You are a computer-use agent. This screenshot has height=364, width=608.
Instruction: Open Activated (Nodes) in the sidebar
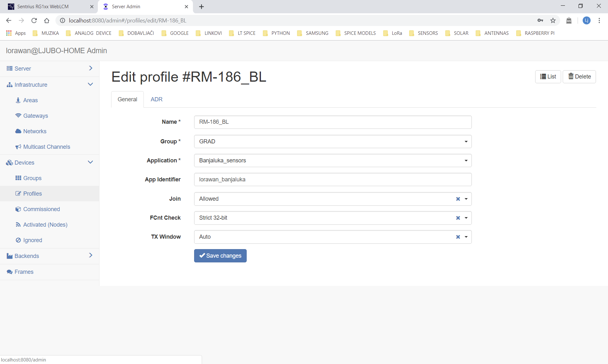(x=45, y=225)
